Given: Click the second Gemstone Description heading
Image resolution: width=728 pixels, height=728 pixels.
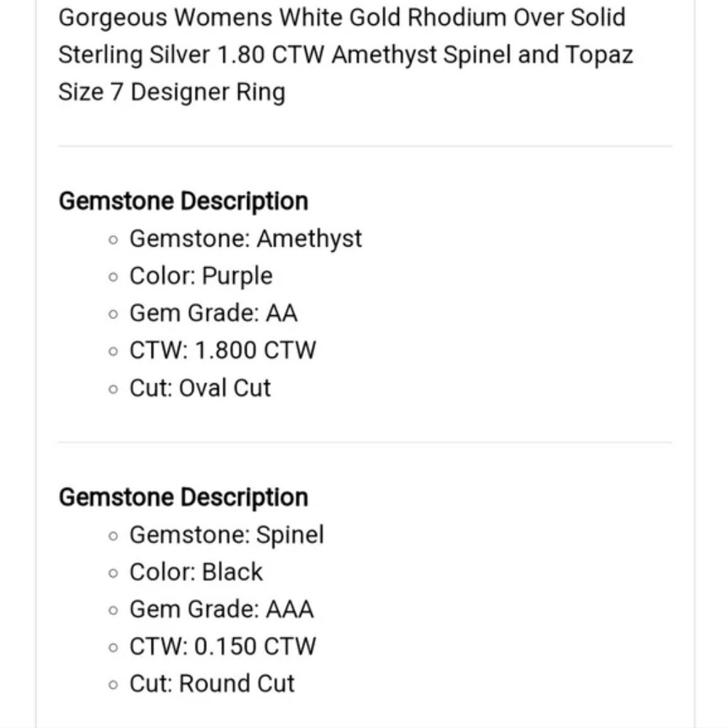Looking at the screenshot, I should pyautogui.click(x=183, y=497).
